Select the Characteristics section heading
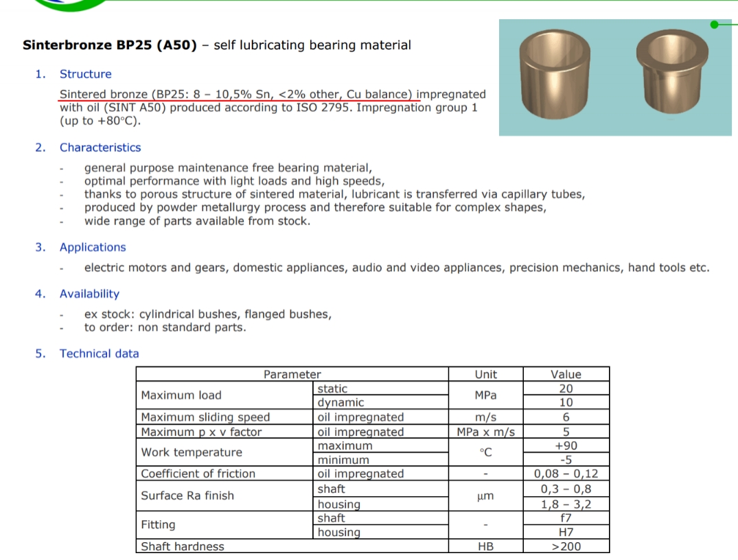The width and height of the screenshot is (738, 560). (100, 148)
